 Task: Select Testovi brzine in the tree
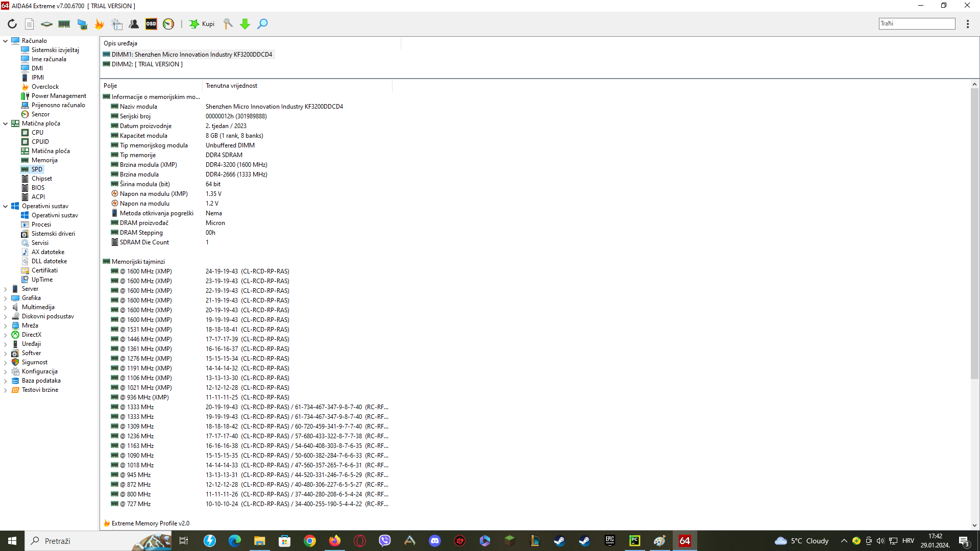pos(40,390)
